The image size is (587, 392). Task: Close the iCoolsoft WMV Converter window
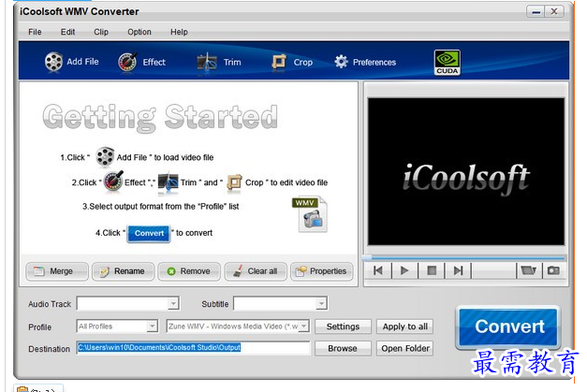(553, 12)
